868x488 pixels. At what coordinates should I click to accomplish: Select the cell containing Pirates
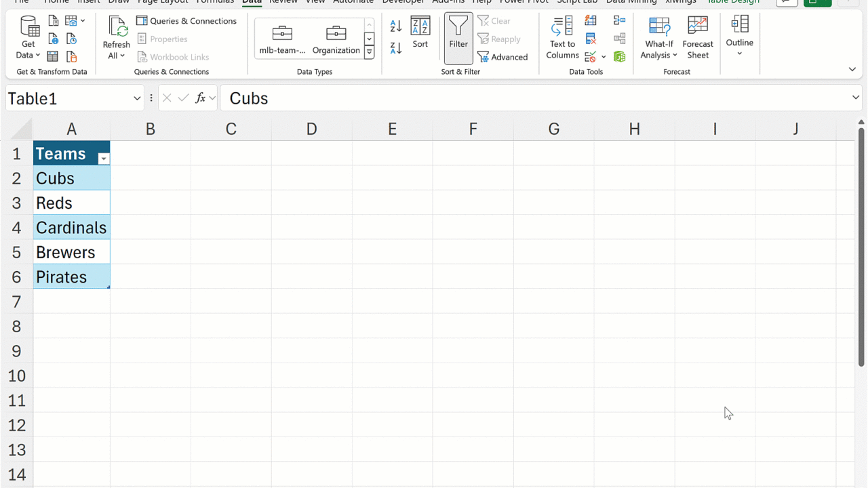pyautogui.click(x=71, y=277)
